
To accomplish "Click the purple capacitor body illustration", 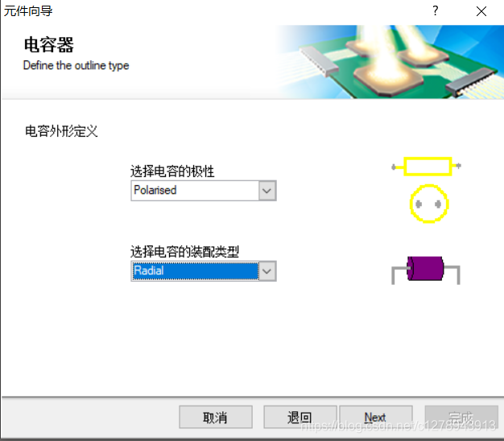I will pos(425,269).
